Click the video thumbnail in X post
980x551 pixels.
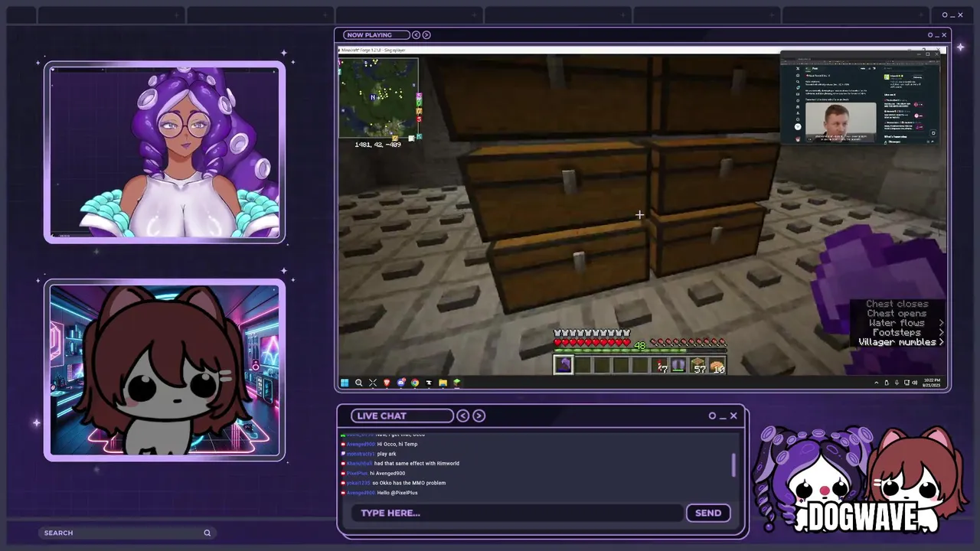tap(841, 122)
